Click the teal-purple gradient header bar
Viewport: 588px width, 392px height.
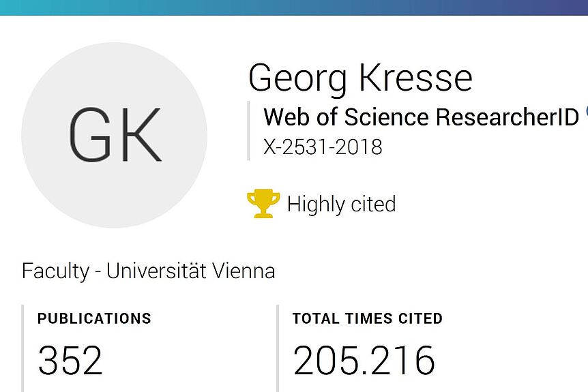point(294,7)
